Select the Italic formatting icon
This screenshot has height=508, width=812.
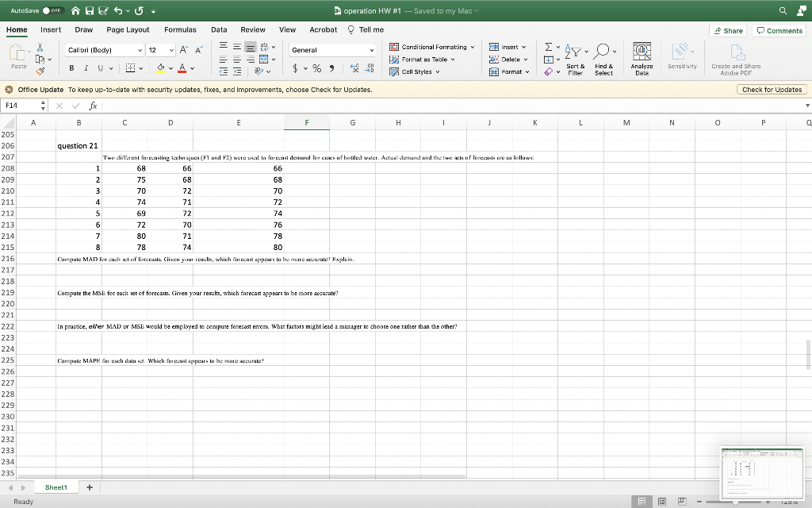pos(85,67)
